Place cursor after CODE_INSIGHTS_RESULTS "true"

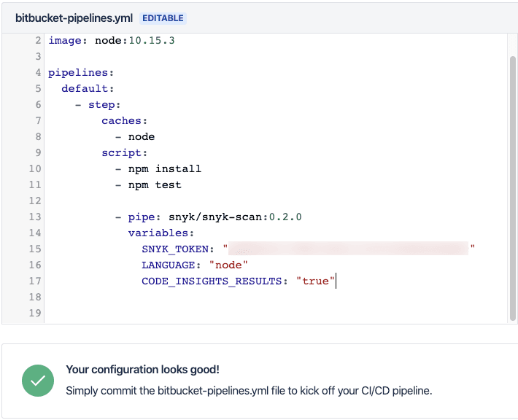coord(336,281)
